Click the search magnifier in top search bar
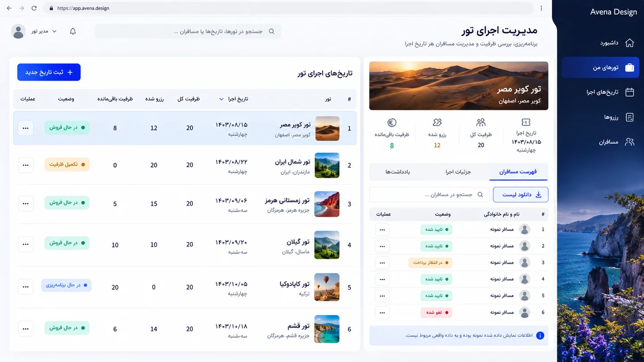 click(271, 31)
